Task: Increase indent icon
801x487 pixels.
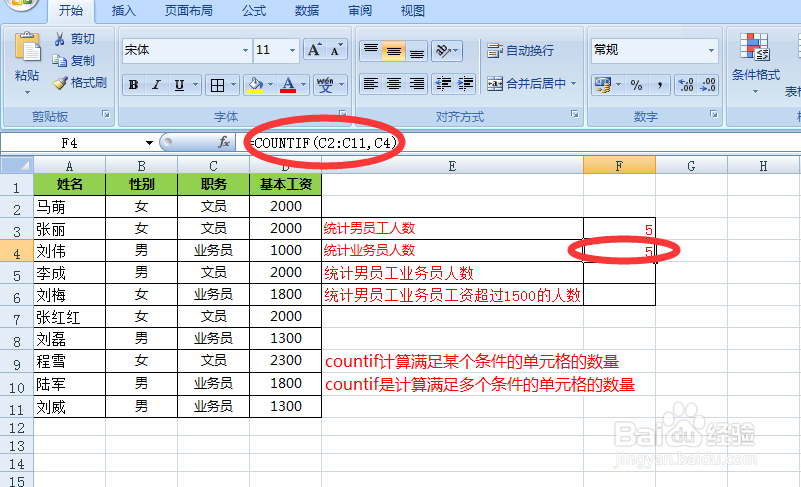Action: [465, 84]
